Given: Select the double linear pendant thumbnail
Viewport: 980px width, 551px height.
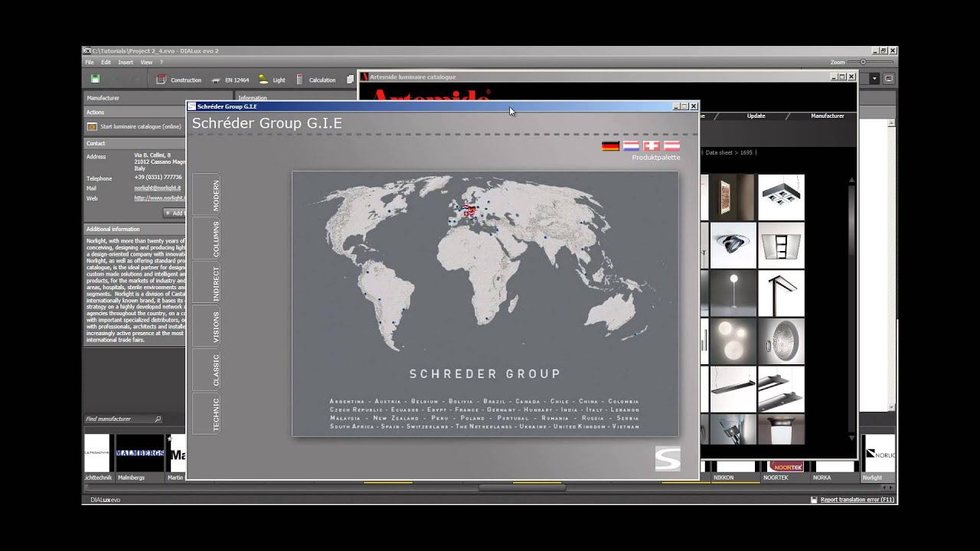Looking at the screenshot, I should tap(781, 389).
